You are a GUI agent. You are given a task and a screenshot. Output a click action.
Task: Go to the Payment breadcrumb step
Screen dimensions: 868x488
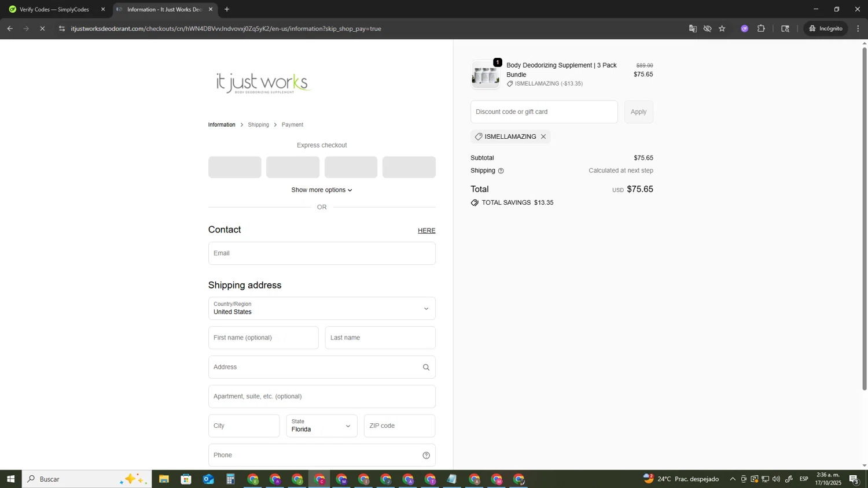coord(292,125)
